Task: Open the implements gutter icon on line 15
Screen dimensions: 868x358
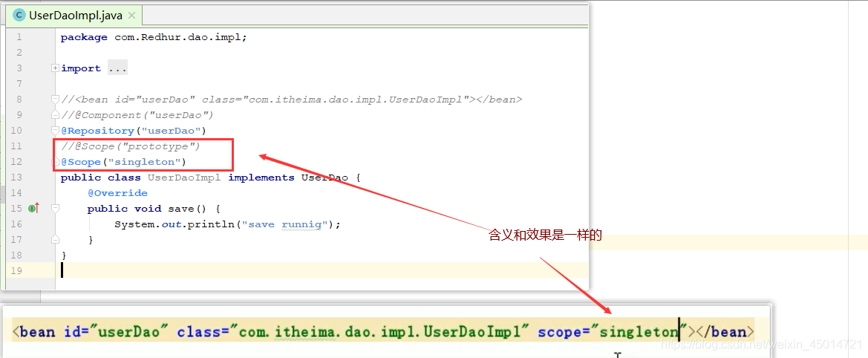Action: pos(33,208)
